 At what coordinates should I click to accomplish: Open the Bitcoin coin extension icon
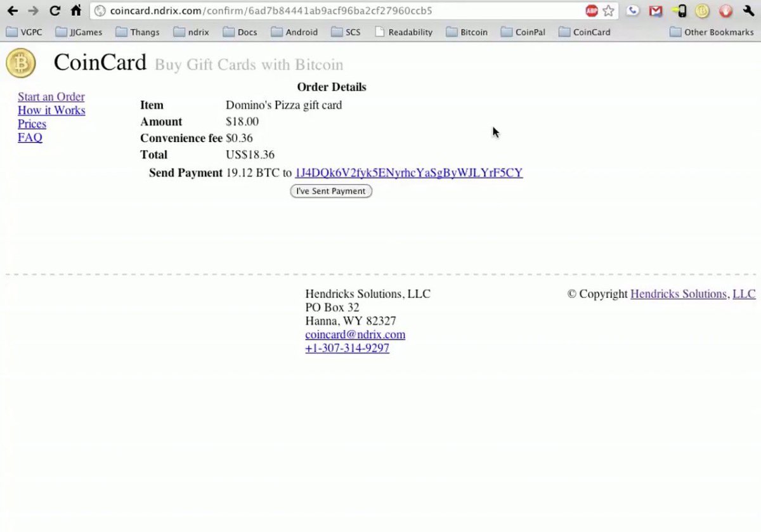[x=702, y=11]
